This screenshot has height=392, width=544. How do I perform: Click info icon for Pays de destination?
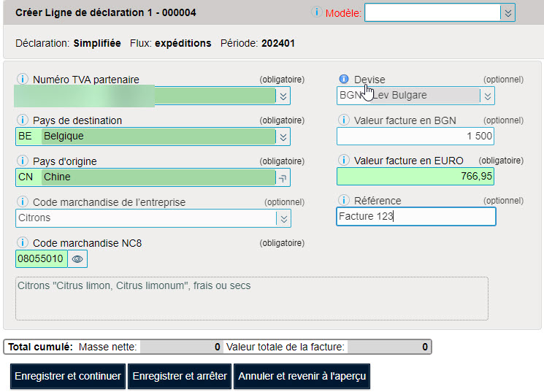[x=23, y=120]
